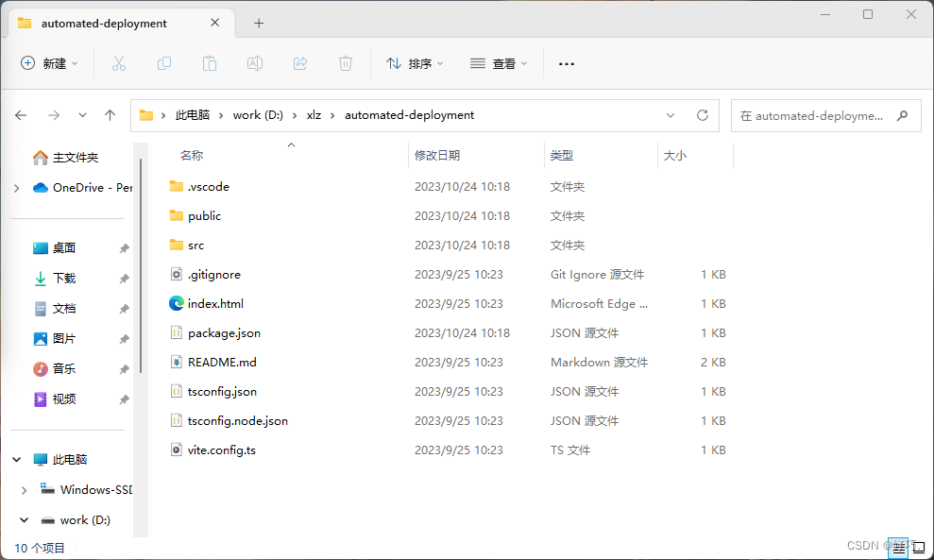The width and height of the screenshot is (934, 560).
Task: Sort by 类型 column header
Action: [x=562, y=155]
